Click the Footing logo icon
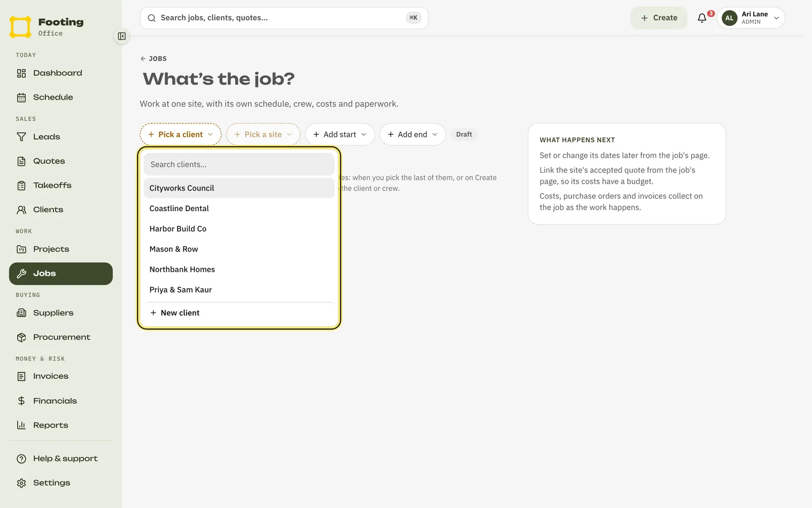812x508 pixels. click(20, 27)
